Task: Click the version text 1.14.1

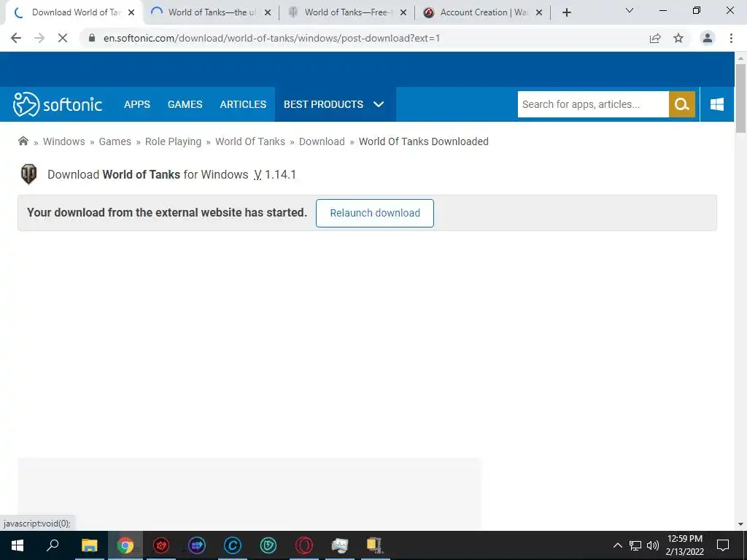Action: tap(280, 175)
